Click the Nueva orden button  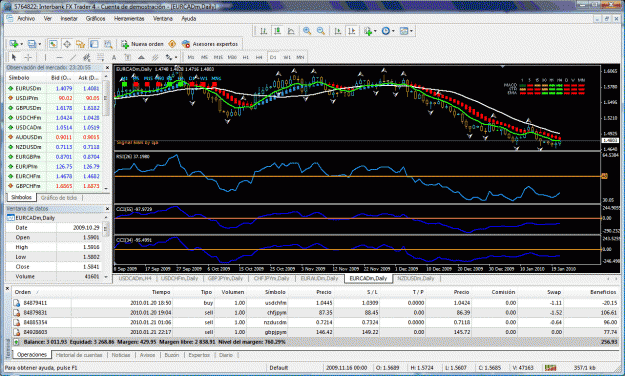tap(142, 44)
